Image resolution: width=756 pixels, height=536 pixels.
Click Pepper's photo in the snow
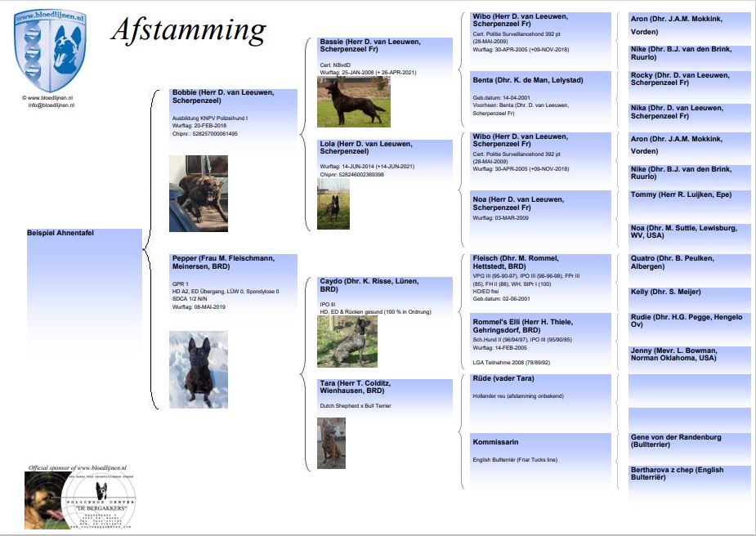(x=198, y=368)
